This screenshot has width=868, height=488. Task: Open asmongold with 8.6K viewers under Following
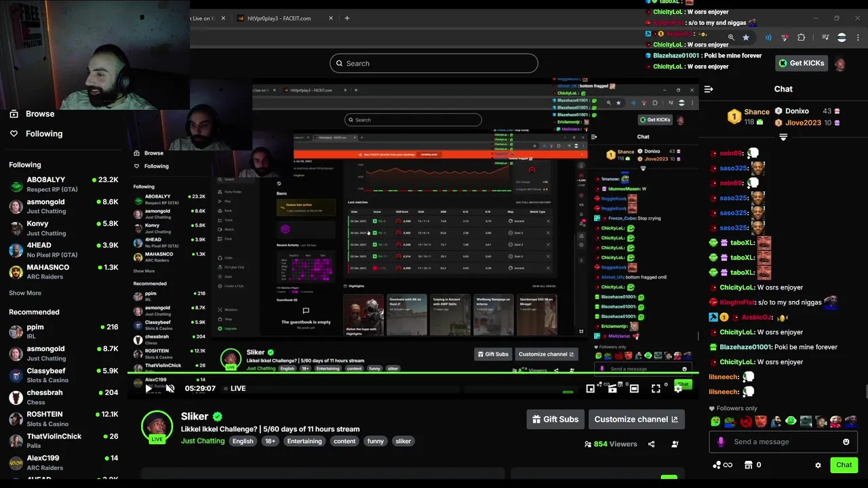pyautogui.click(x=64, y=206)
